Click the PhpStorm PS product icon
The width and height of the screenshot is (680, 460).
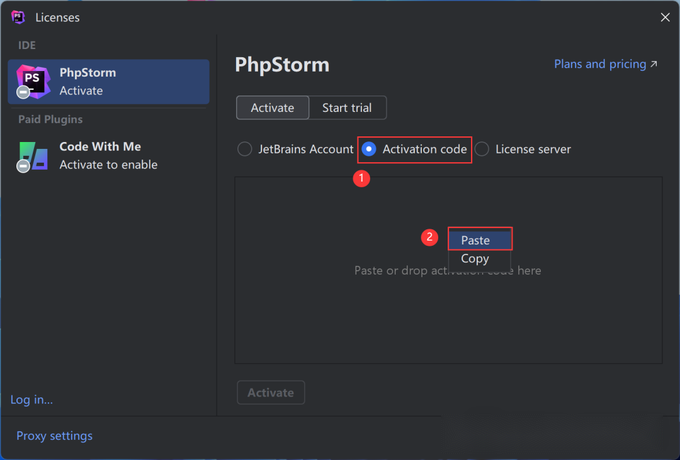(33, 81)
